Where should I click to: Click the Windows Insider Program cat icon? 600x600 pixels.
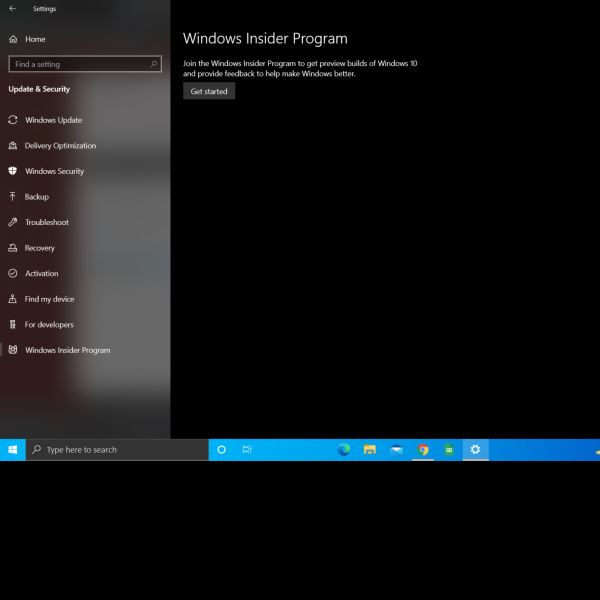point(13,350)
